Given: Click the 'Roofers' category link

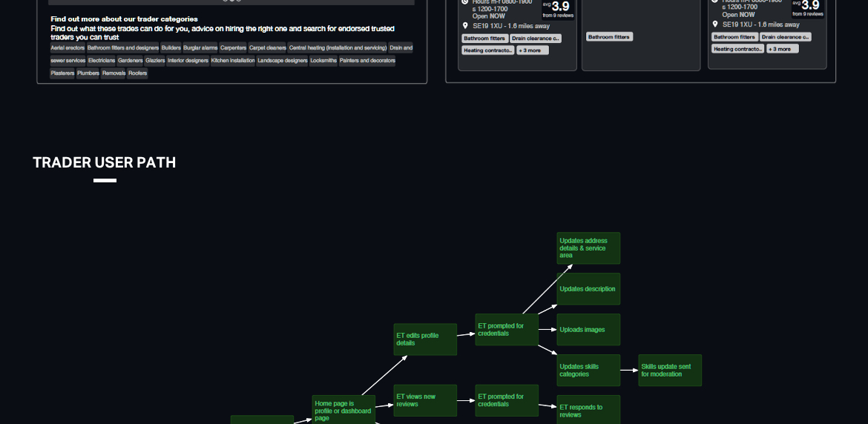Looking at the screenshot, I should 137,73.
